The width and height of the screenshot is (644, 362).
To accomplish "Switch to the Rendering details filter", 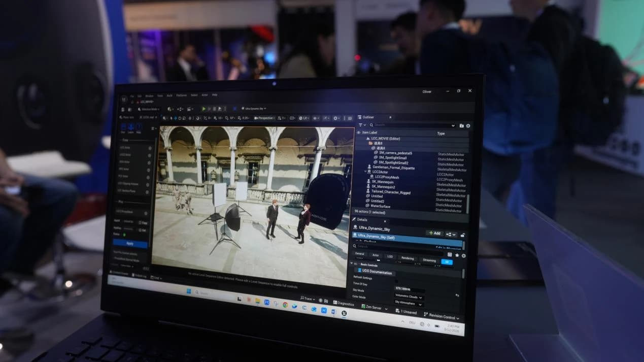I will point(408,258).
